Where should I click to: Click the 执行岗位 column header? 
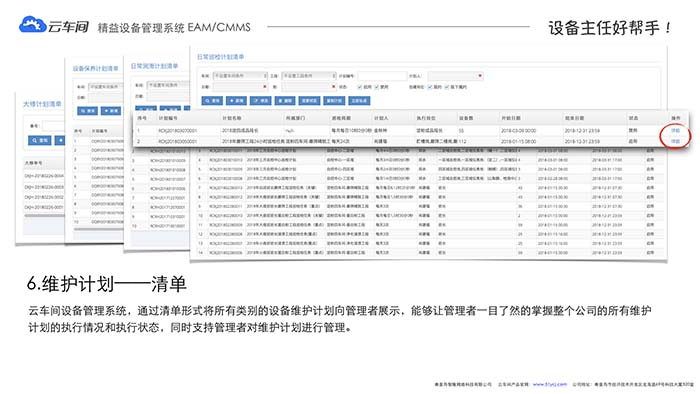[x=426, y=118]
